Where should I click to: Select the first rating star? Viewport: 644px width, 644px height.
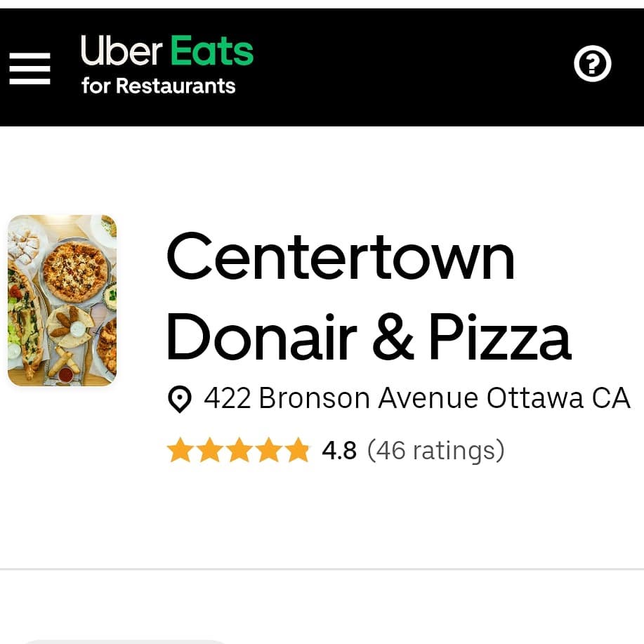180,450
